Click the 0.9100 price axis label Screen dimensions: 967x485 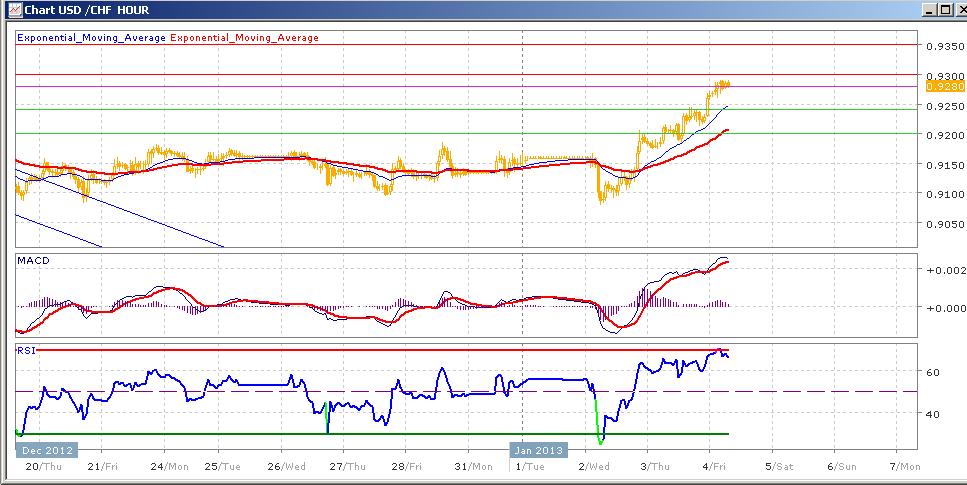[945, 194]
